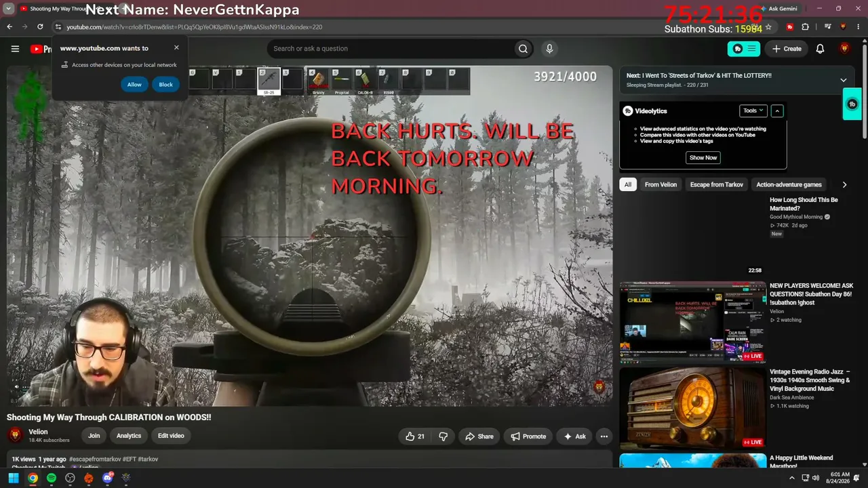Image resolution: width=868 pixels, height=488 pixels.
Task: Close the local network permission prompt
Action: [x=176, y=47]
